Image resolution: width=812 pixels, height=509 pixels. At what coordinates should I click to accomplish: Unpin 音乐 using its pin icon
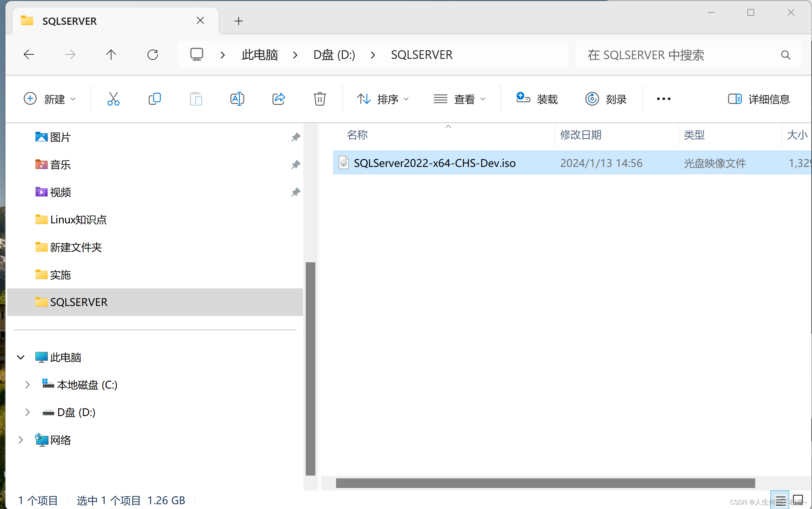pos(296,165)
